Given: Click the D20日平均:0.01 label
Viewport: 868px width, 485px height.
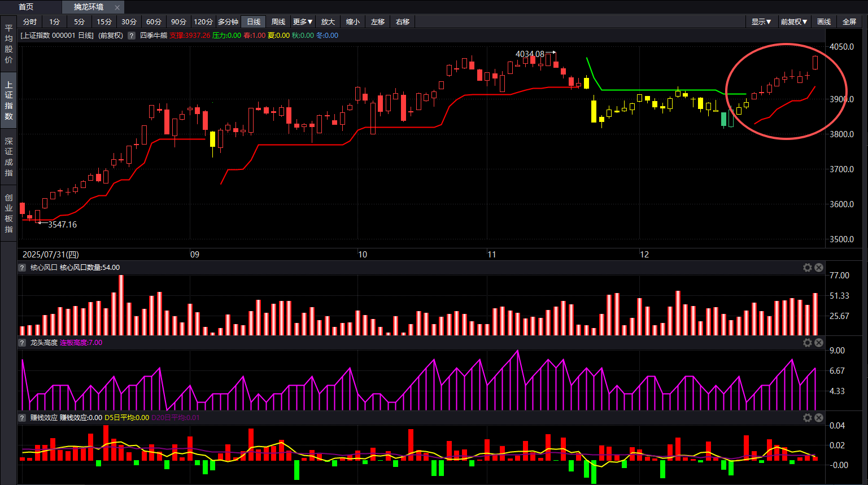Looking at the screenshot, I should [x=176, y=418].
